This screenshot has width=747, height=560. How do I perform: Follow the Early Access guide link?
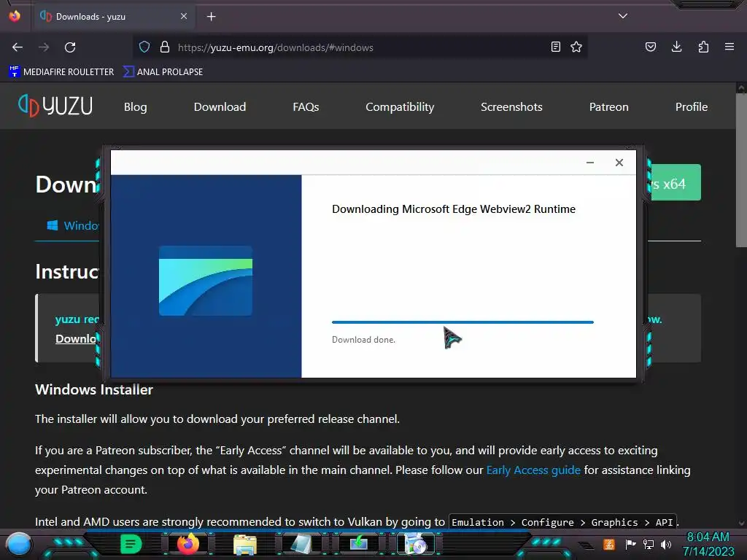533,470
